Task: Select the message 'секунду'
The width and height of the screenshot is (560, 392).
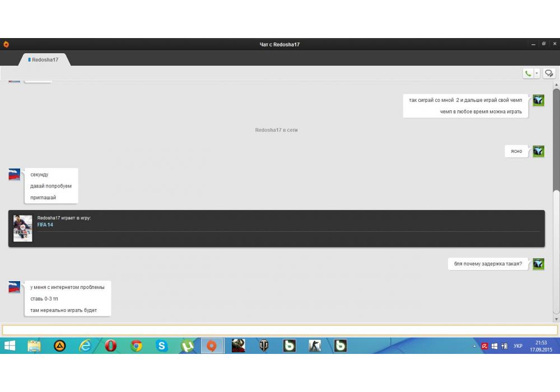Action: tap(39, 175)
